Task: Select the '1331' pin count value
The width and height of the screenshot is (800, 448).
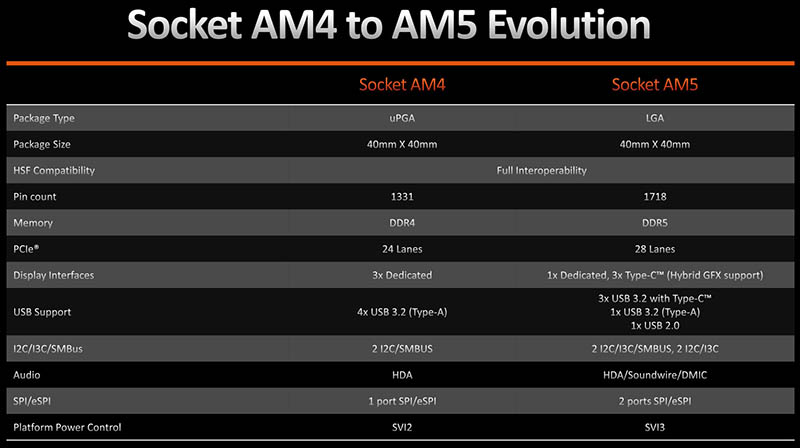Action: [402, 196]
